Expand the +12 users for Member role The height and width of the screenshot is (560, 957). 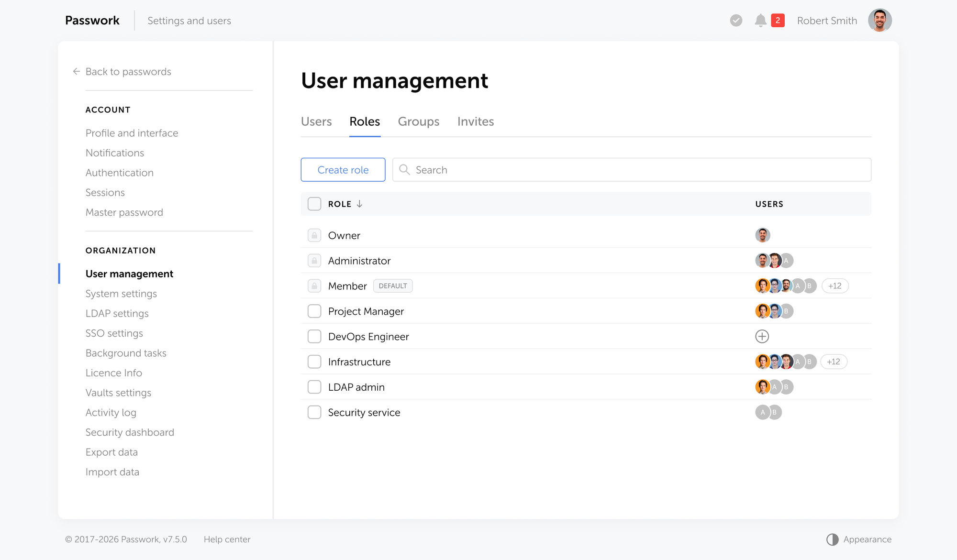coord(835,285)
